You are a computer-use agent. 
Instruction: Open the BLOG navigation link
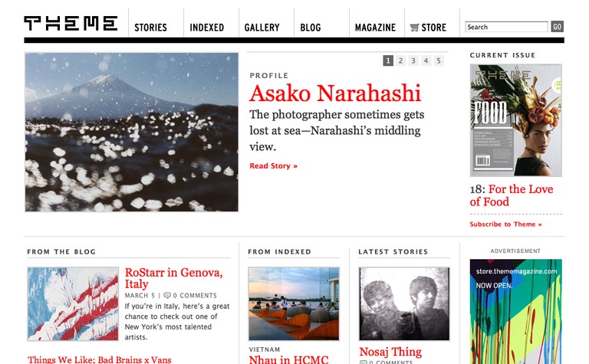[311, 28]
